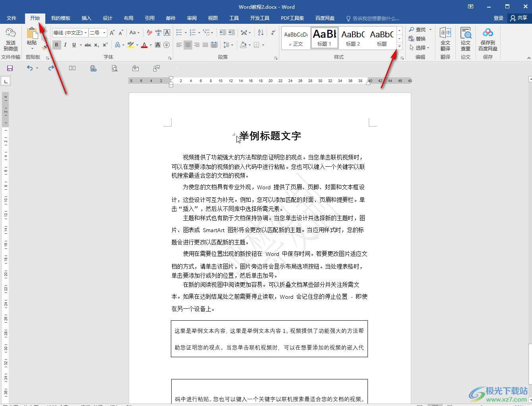Apply the Heading 2 style
532x406 pixels.
point(353,38)
